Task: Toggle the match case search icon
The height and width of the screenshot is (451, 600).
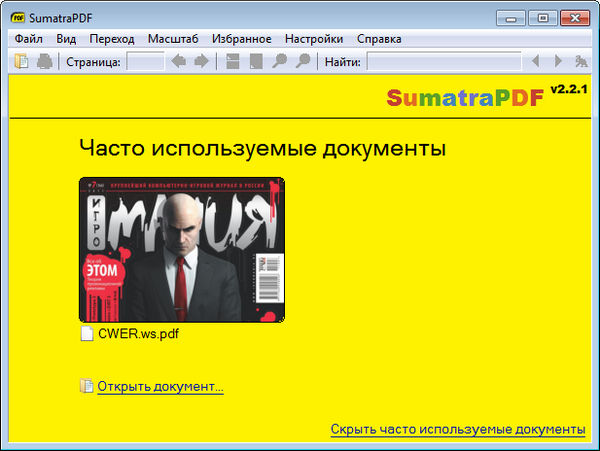Action: tap(582, 62)
